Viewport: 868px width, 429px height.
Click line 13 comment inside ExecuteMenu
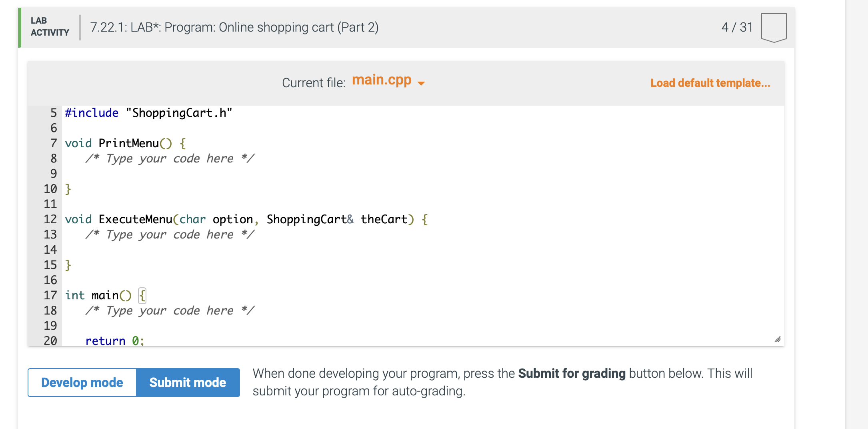tap(170, 235)
